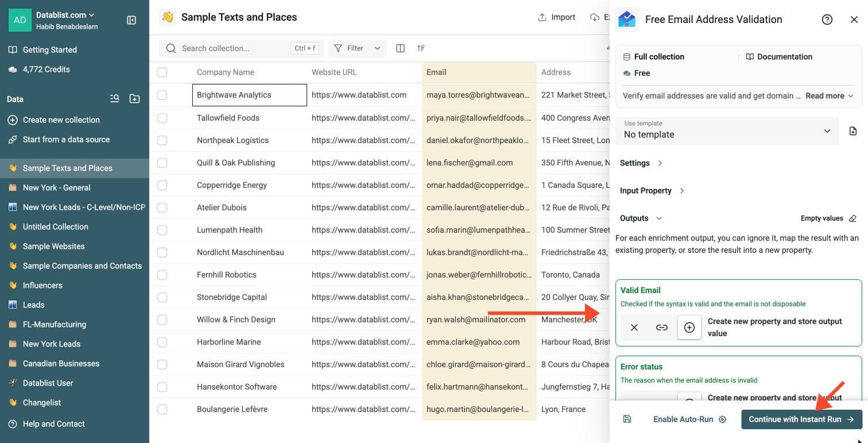868x443 pixels.
Task: Click the Email column header
Action: [x=479, y=72]
